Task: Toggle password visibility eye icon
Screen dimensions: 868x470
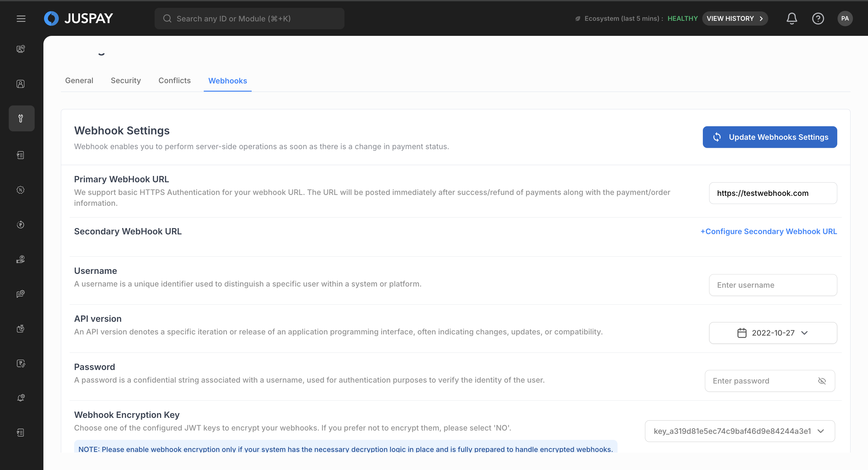Action: [x=822, y=381]
